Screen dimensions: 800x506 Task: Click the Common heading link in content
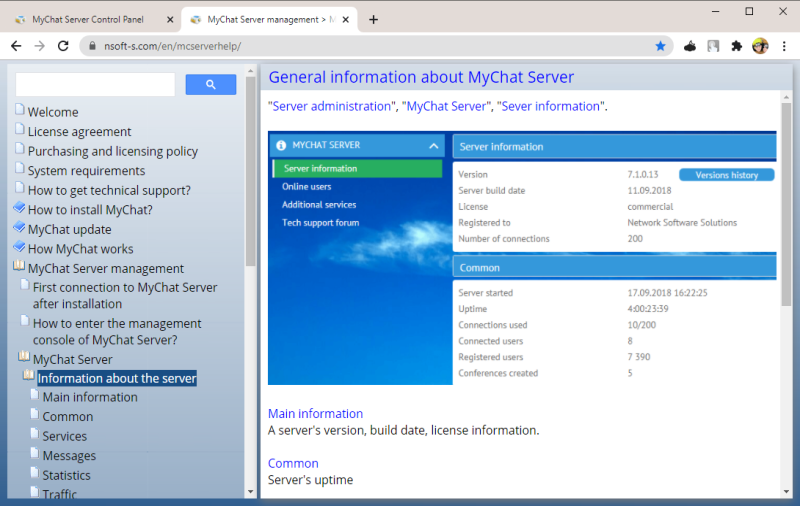(293, 463)
